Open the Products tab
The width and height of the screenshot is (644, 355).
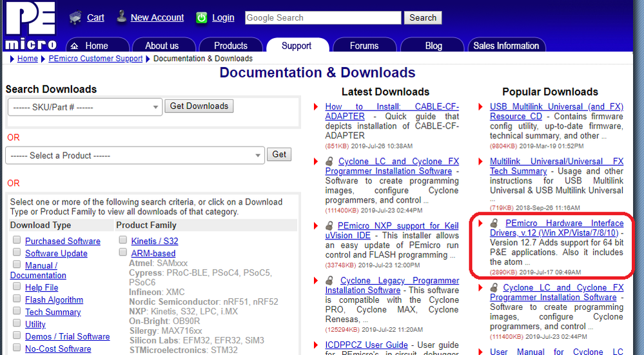231,46
